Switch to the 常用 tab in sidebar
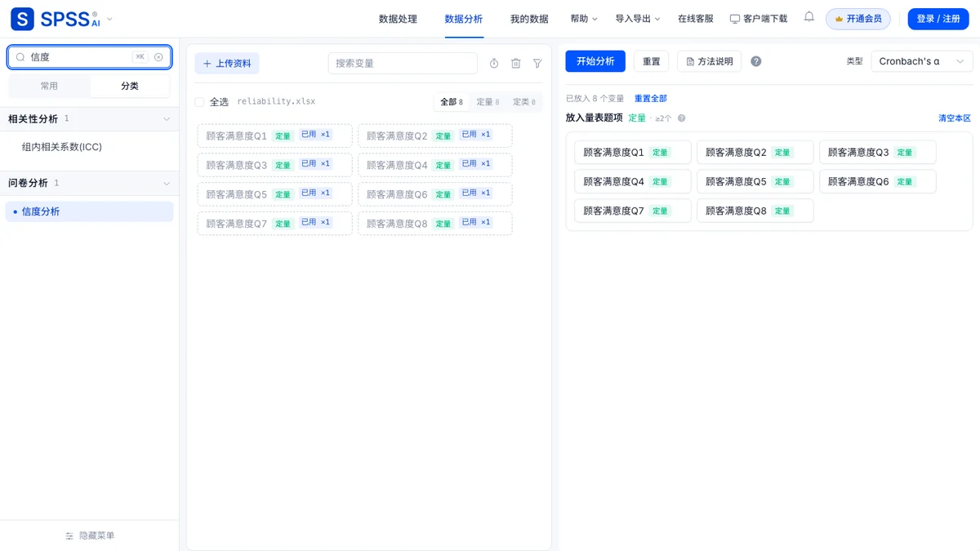 49,86
